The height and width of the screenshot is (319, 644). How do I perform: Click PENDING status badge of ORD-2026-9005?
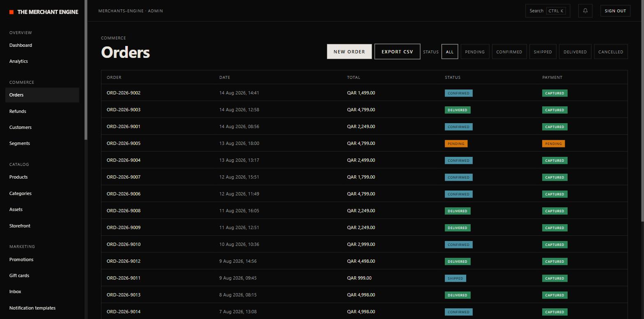(x=456, y=144)
